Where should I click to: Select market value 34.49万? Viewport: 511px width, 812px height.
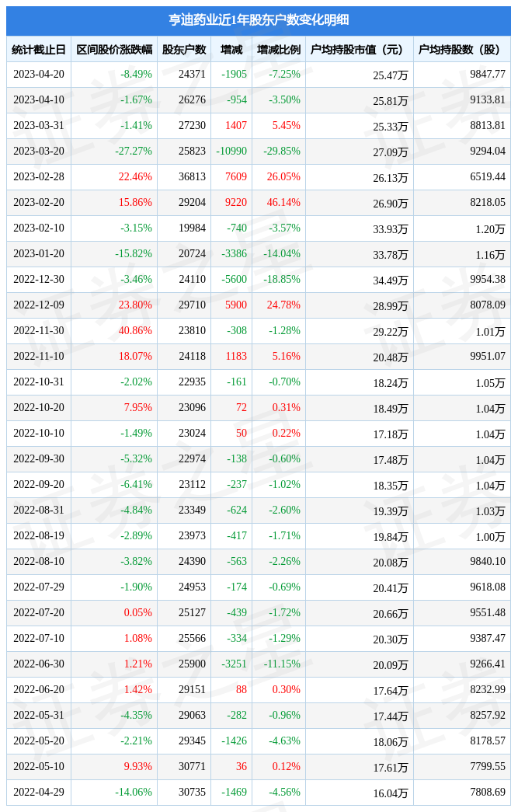tap(391, 281)
